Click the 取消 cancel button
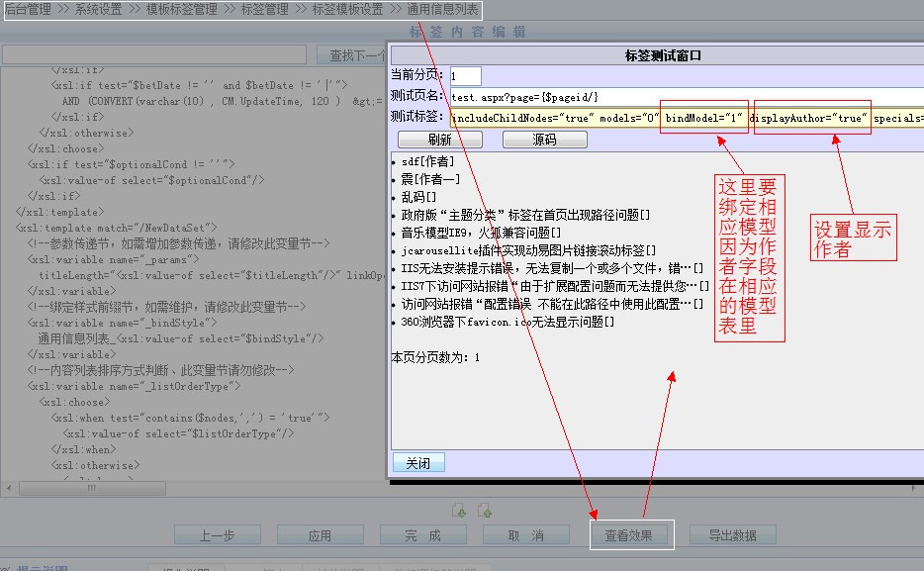 click(526, 535)
